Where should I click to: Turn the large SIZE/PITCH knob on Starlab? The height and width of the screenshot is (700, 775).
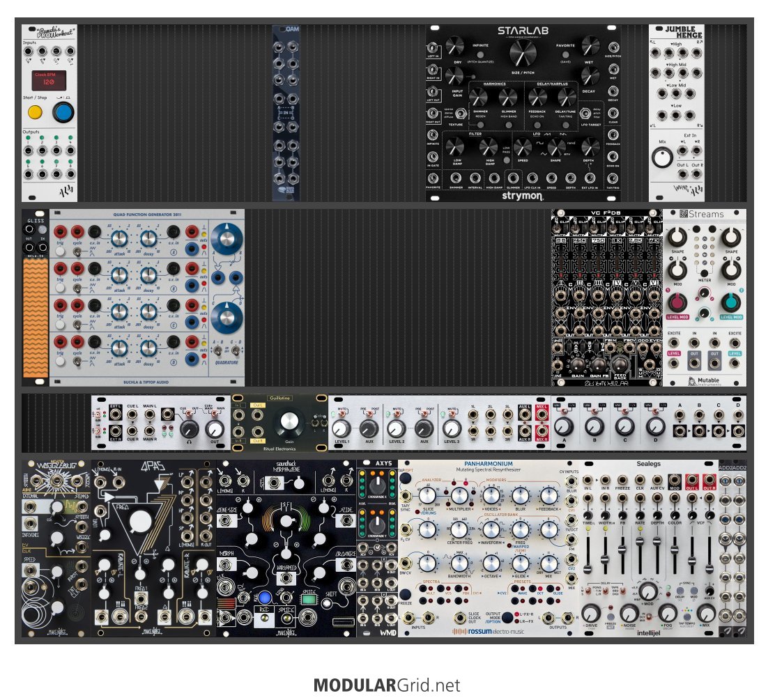[x=523, y=52]
